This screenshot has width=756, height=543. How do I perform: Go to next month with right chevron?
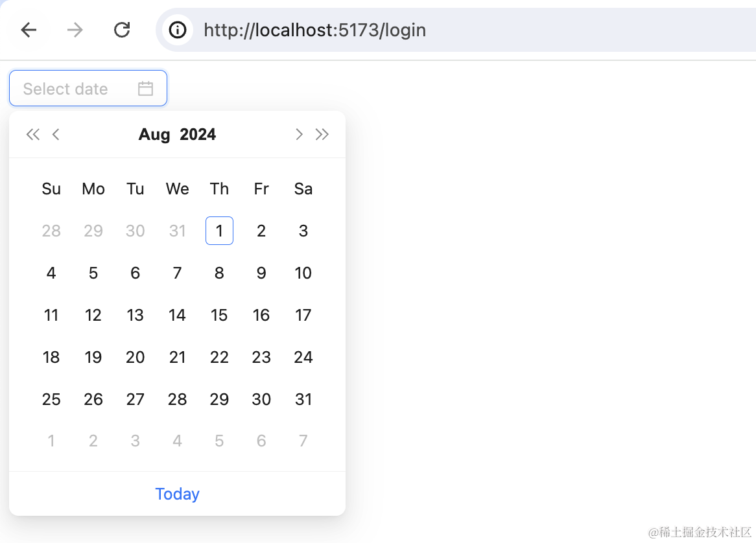[x=299, y=134]
